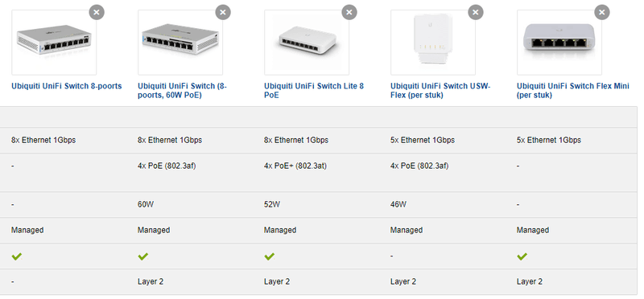The image size is (644, 299).
Task: Remove UniFi Switch 8-poorts from comparison
Action: (97, 12)
